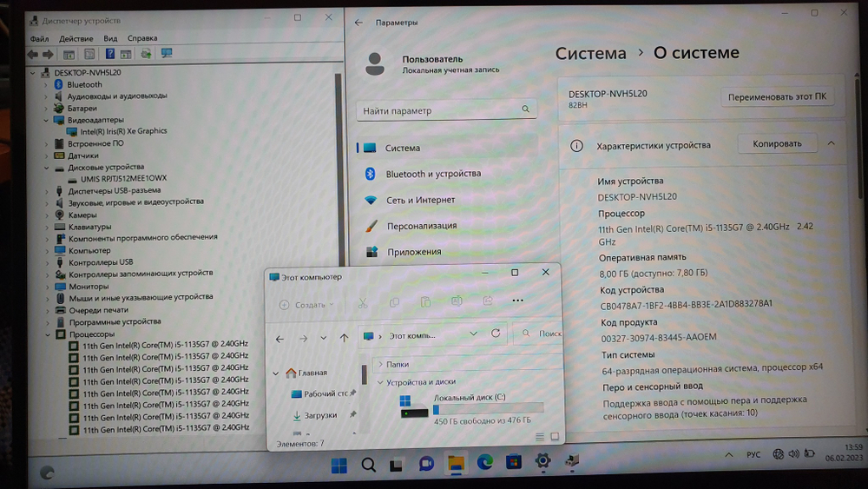Expand the Камеры category
This screenshot has height=489, width=868.
click(47, 215)
